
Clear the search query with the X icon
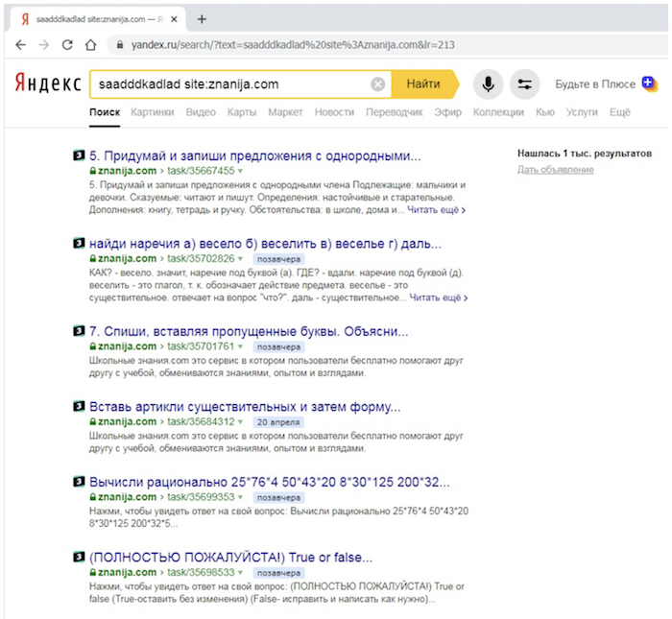[x=377, y=84]
